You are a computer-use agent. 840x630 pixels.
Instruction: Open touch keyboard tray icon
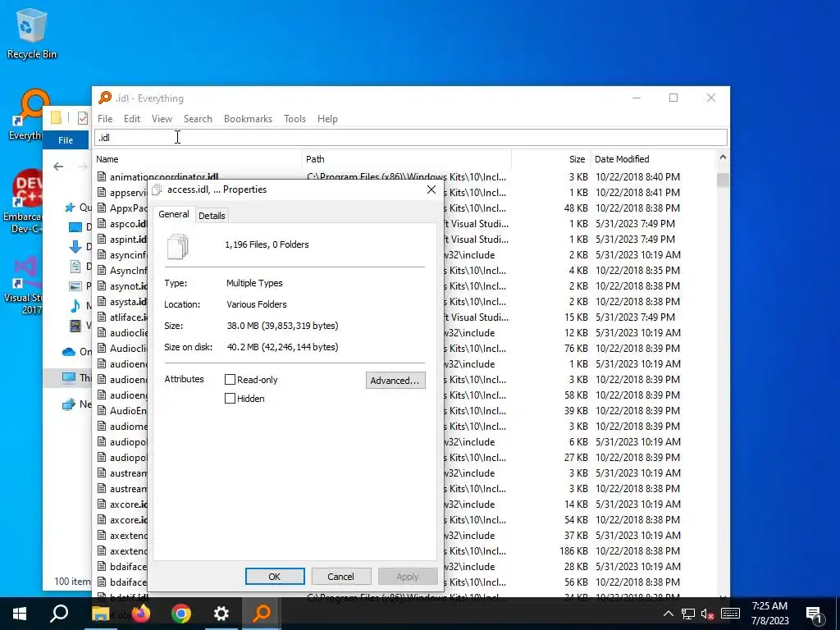click(730, 614)
